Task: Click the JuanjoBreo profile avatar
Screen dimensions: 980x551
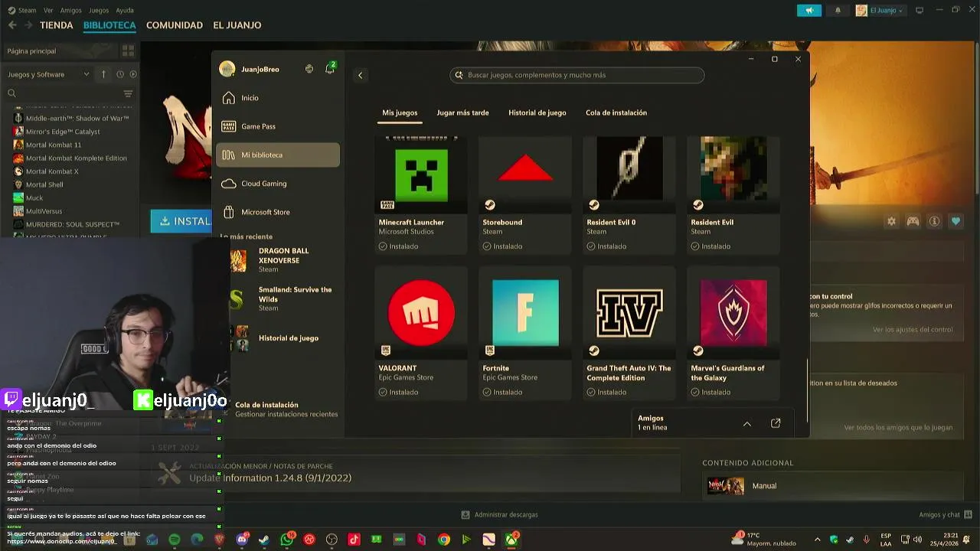Action: pyautogui.click(x=227, y=69)
